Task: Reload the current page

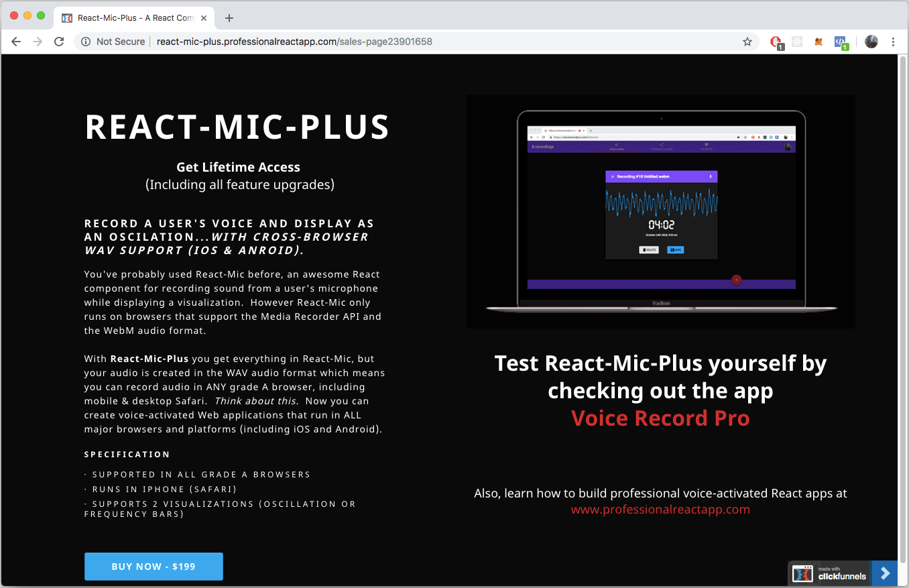Action: 59,42
